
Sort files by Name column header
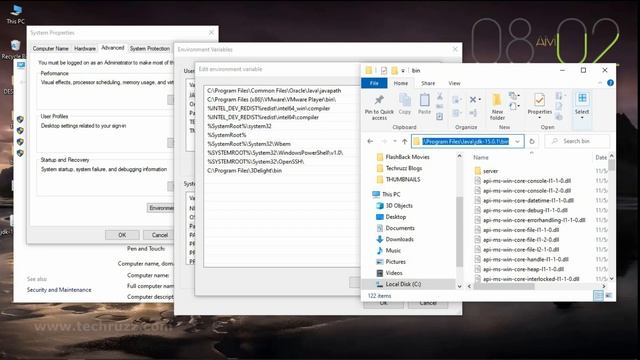481,157
